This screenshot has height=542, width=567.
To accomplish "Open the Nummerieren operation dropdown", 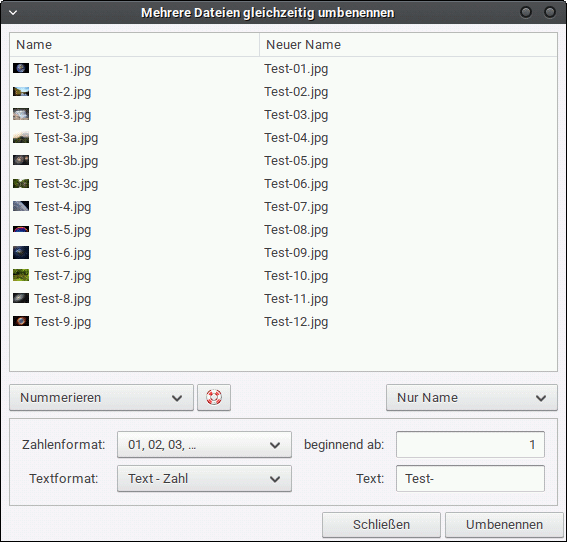I will (101, 397).
